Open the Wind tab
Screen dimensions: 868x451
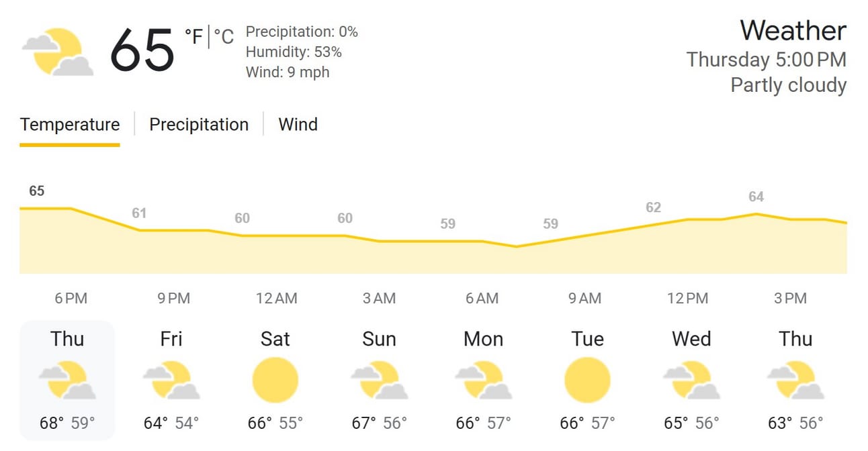(298, 125)
